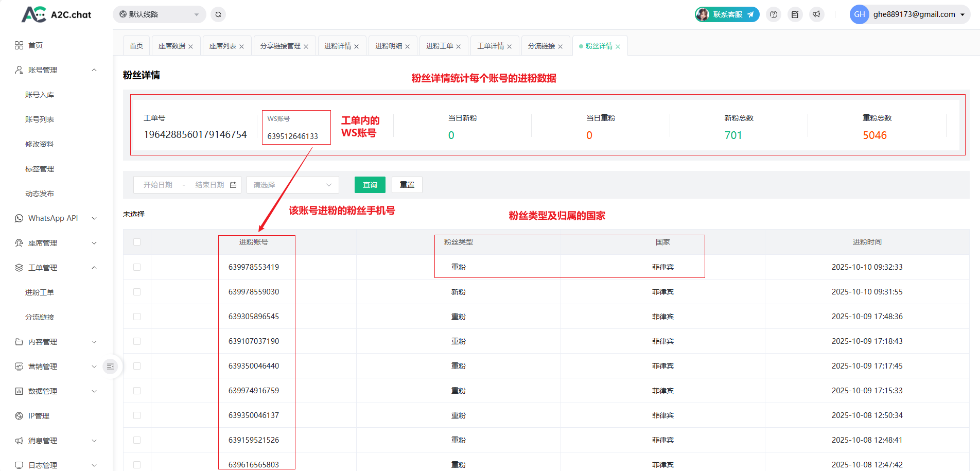
Task: Close the 座席数据 tab
Action: (191, 46)
